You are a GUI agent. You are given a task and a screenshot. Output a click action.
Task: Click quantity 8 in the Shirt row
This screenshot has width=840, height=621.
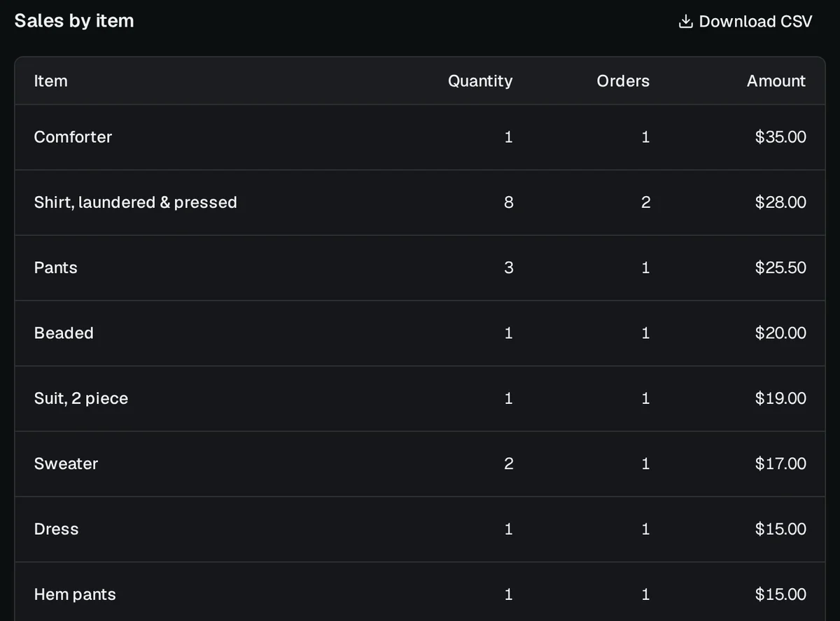coord(508,202)
